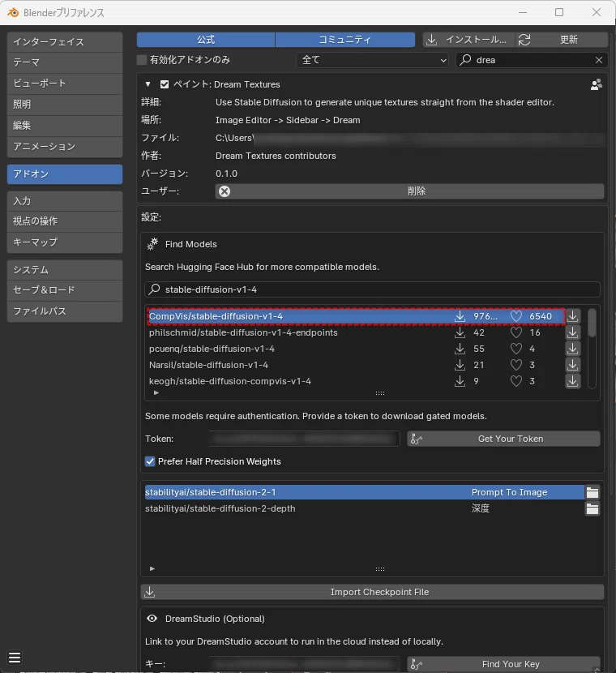Download the CompVis/stable-diffusion-v1-4 model
The height and width of the screenshot is (673, 616).
pyautogui.click(x=572, y=316)
